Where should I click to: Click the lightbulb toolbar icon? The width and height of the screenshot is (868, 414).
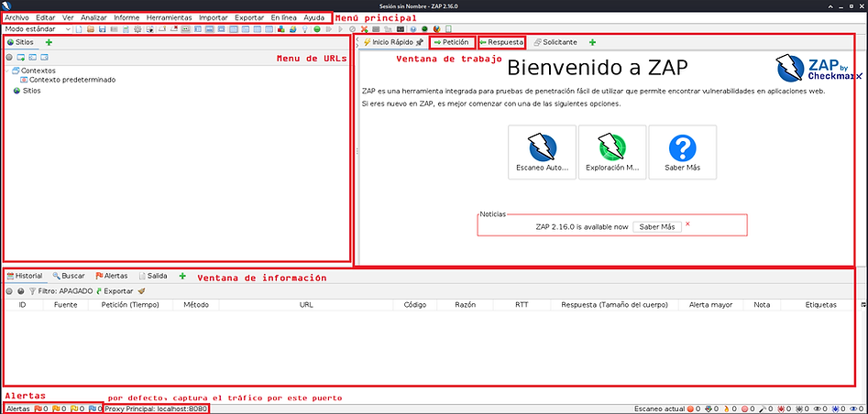pyautogui.click(x=304, y=28)
